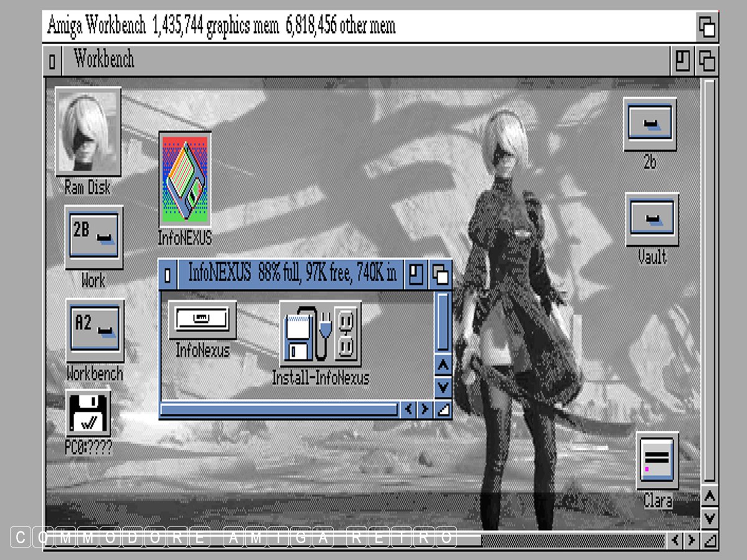Screen dimensions: 747x560
Task: Click the InfoNEXUS window resize gadget
Action: pos(443,409)
